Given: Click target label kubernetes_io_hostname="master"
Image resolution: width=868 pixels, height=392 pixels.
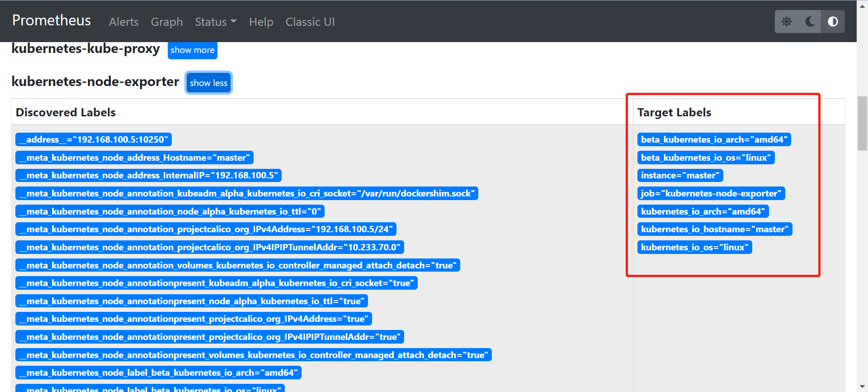Looking at the screenshot, I should click(x=715, y=229).
